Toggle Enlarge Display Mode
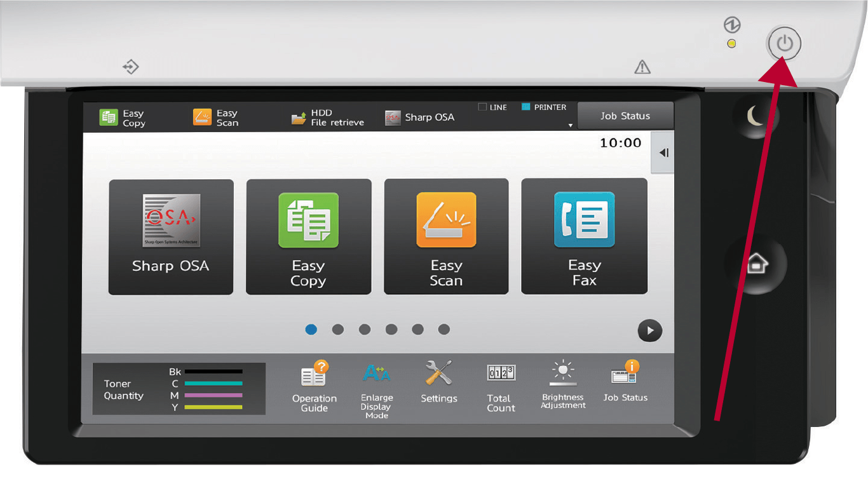This screenshot has width=868, height=488. (377, 390)
